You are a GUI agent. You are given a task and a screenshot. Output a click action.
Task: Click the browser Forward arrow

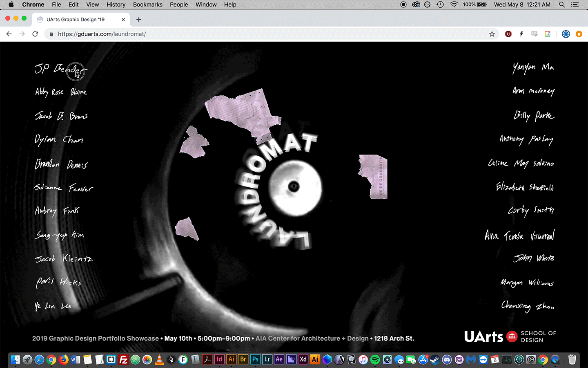click(x=22, y=34)
